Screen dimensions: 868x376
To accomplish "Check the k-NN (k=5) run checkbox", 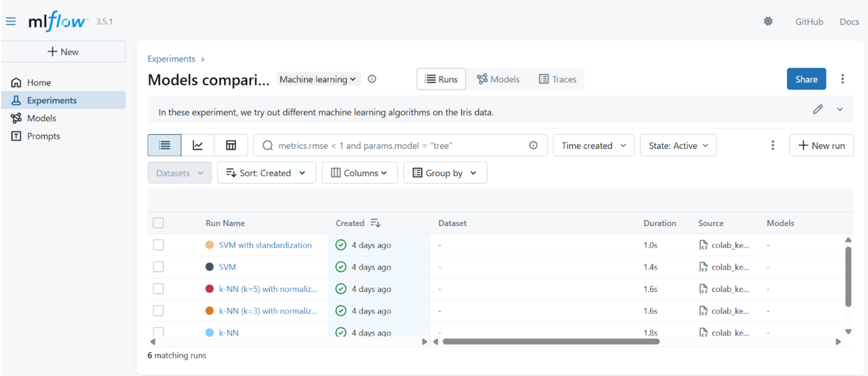I will coord(158,289).
